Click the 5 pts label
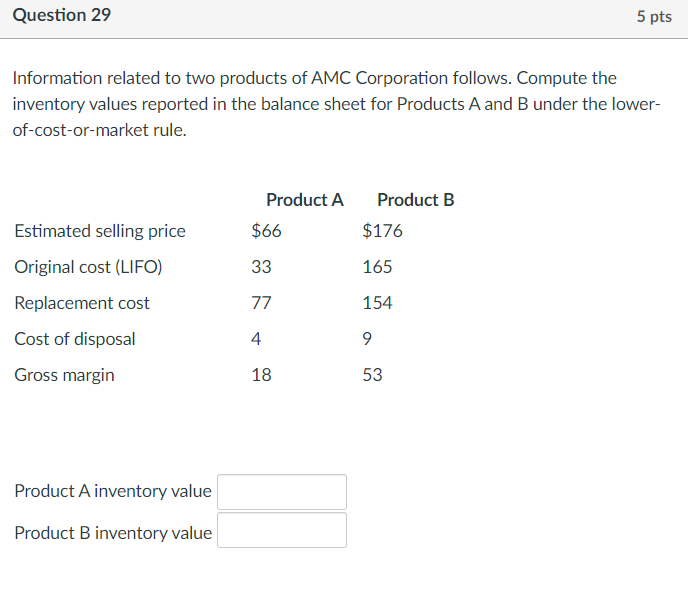The height and width of the screenshot is (592, 688). pyautogui.click(x=654, y=17)
